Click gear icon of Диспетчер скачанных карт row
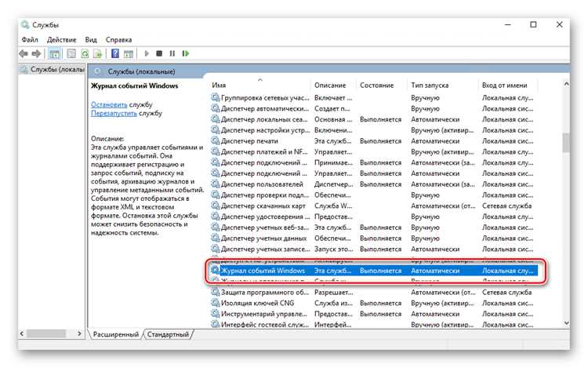This screenshot has height=368, width=588. coord(216,206)
